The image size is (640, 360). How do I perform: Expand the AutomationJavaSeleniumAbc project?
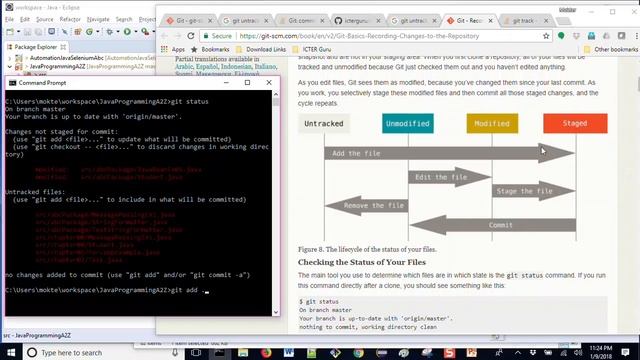click(9, 58)
